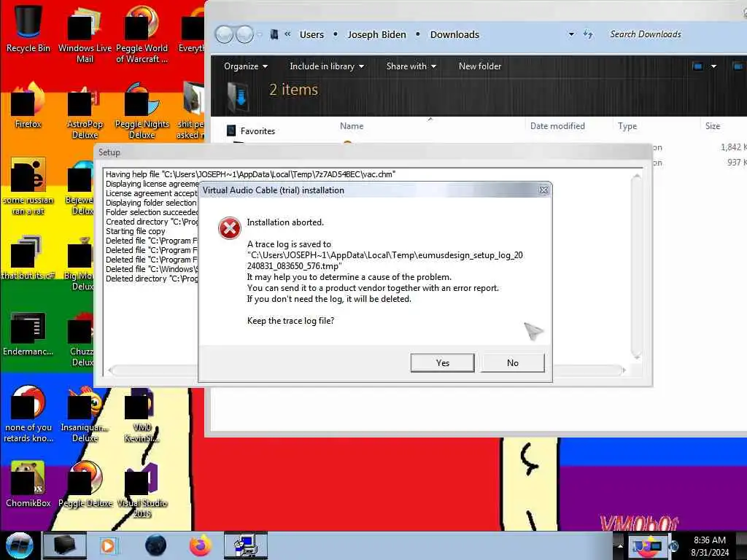Screen dimensions: 747x560
Task: Open the Organize dropdown in Explorer
Action: 245,66
